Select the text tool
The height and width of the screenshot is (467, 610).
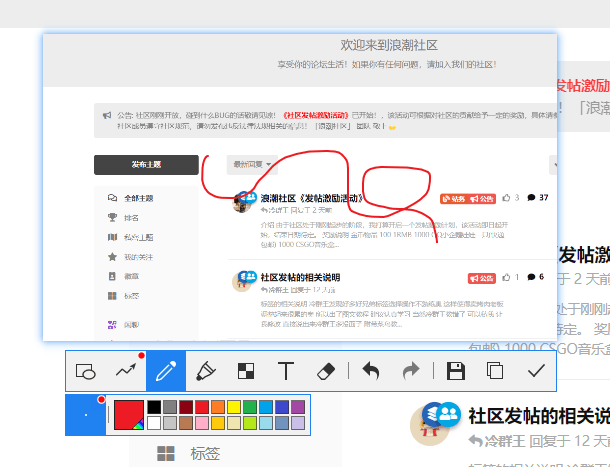[x=286, y=371]
